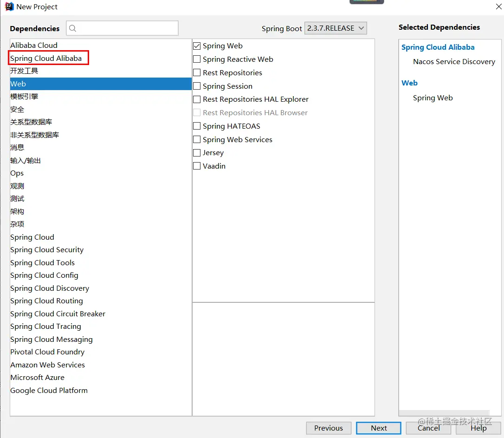Click Web heading in Selected Dependencies
The height and width of the screenshot is (438, 504).
[409, 83]
